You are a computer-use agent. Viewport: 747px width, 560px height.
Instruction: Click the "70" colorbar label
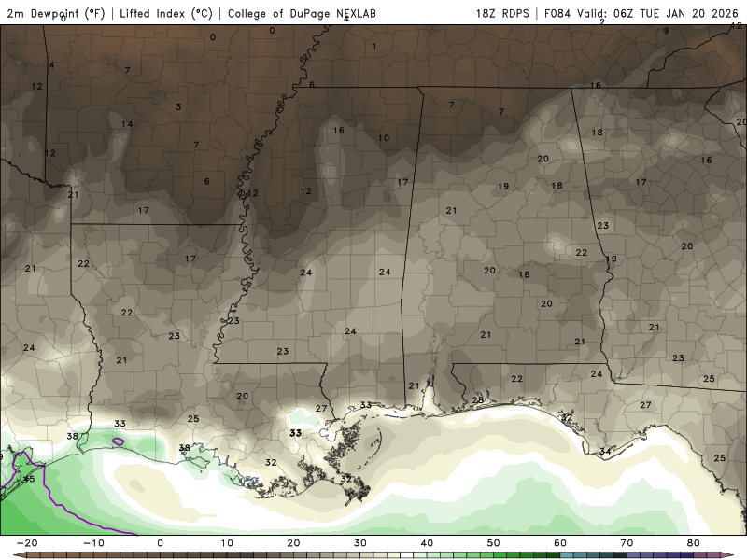[x=627, y=543]
